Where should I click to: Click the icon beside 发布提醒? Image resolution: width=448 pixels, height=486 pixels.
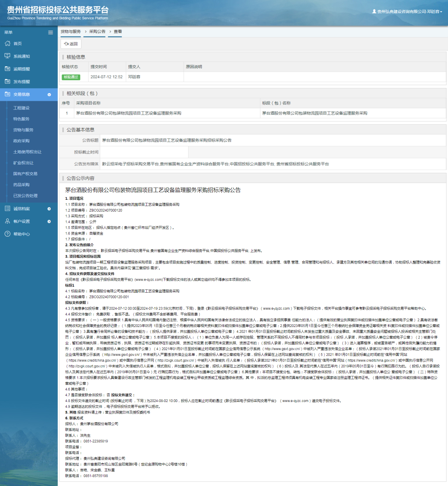7,81
